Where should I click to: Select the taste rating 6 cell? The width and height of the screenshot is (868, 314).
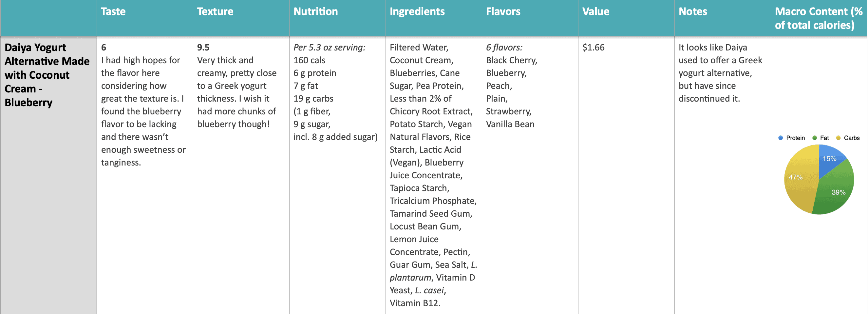coord(145,175)
